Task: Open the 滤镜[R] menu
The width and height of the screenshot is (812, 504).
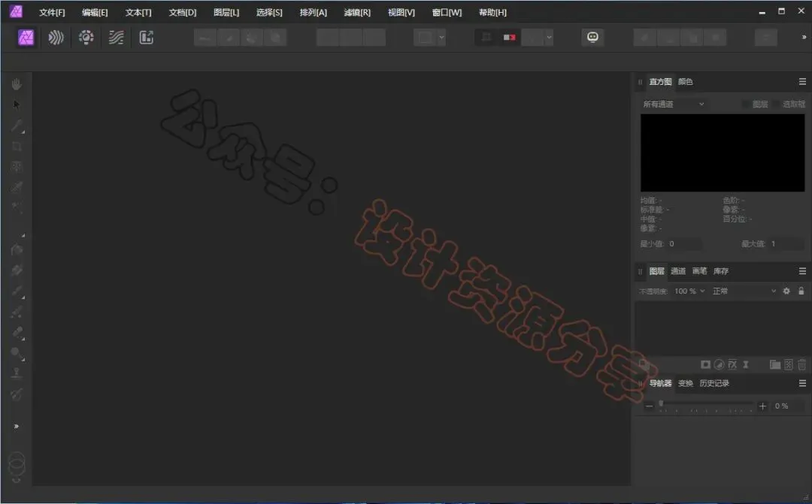Action: (357, 13)
